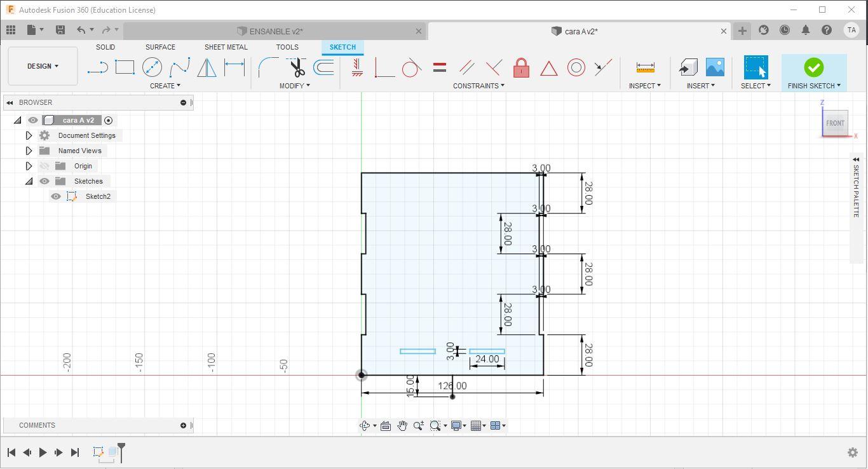
Task: Select the Fillet tool
Action: (x=268, y=67)
